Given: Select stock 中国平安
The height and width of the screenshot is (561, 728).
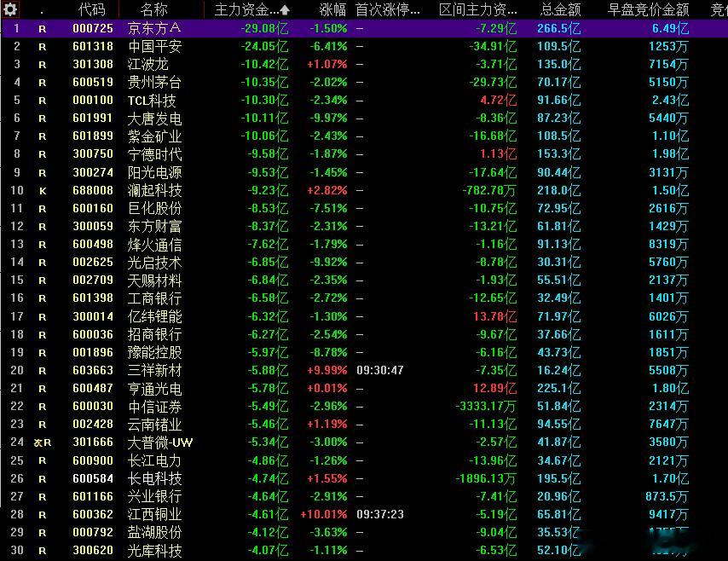Looking at the screenshot, I should click(154, 46).
